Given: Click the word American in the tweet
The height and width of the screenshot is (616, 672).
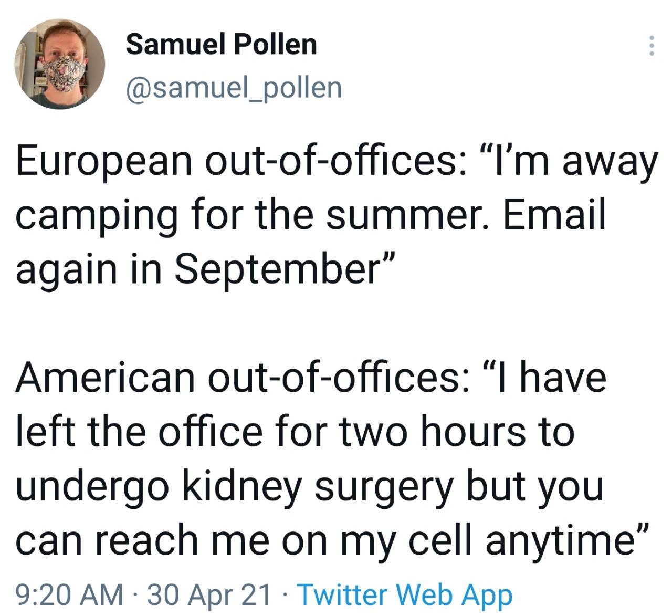Looking at the screenshot, I should coord(105,378).
